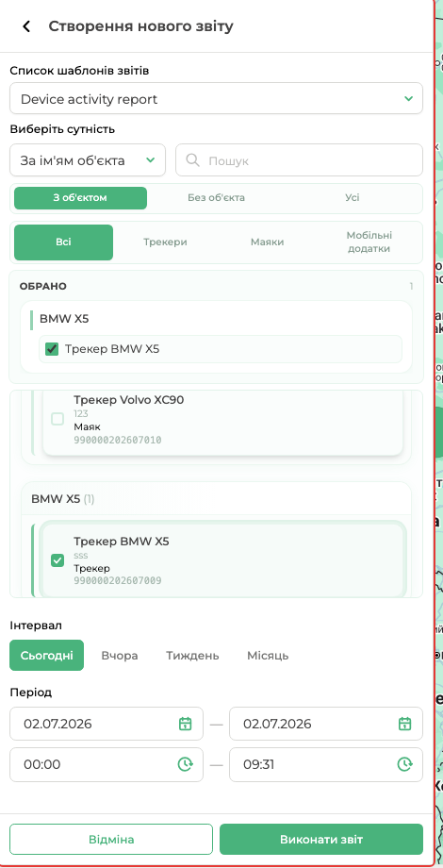Open clock icon for end time 09:31
This screenshot has height=868, width=443.
(405, 764)
